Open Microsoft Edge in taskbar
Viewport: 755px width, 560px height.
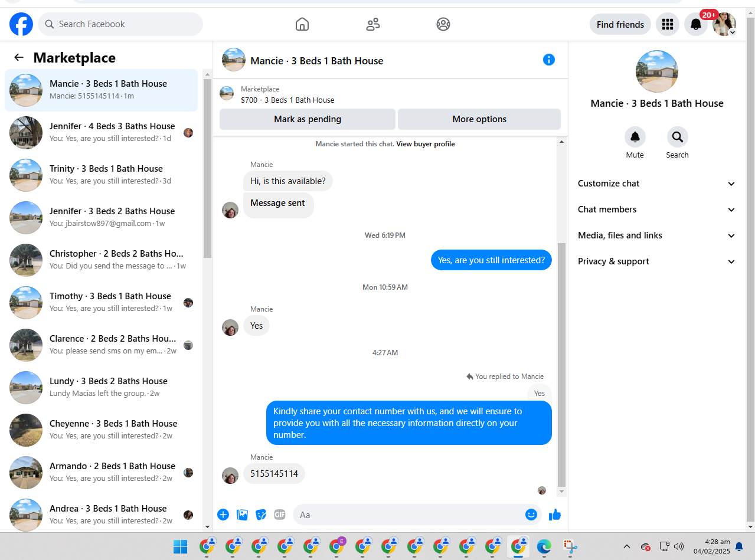(544, 547)
